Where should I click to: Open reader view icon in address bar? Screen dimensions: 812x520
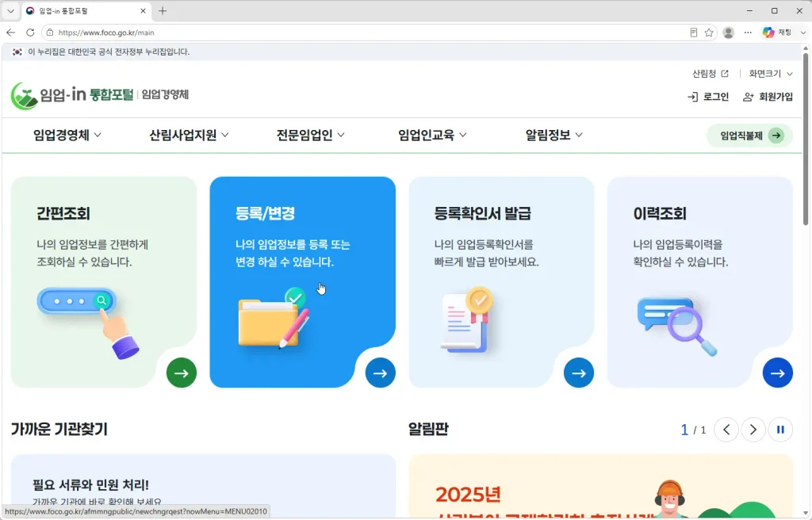click(x=693, y=32)
